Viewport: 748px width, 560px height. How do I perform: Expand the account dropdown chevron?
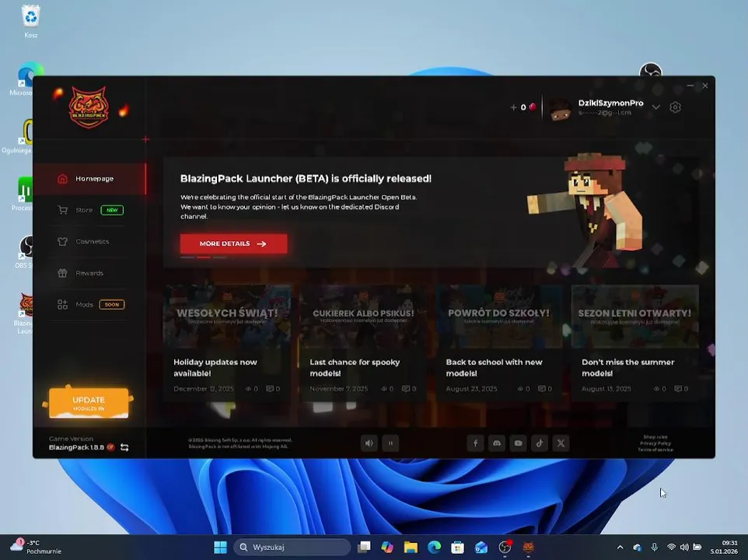click(x=656, y=107)
